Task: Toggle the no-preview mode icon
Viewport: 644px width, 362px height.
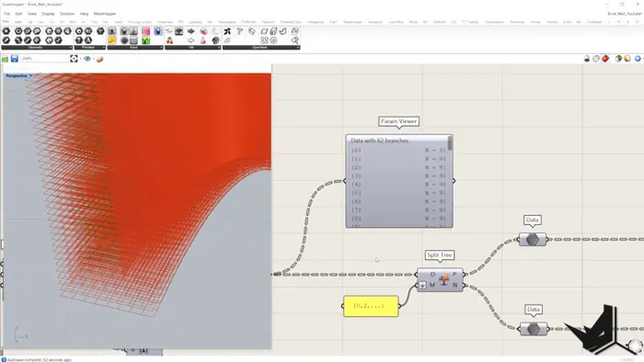Action: (587, 59)
